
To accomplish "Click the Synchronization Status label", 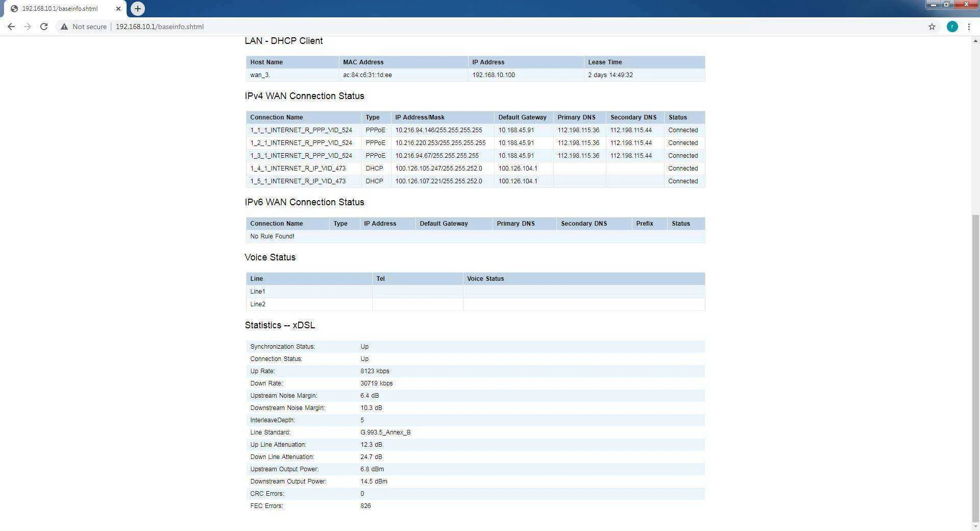I will [283, 347].
